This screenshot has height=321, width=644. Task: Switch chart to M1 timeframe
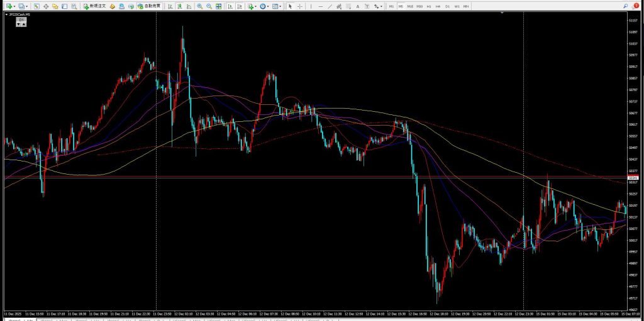391,6
